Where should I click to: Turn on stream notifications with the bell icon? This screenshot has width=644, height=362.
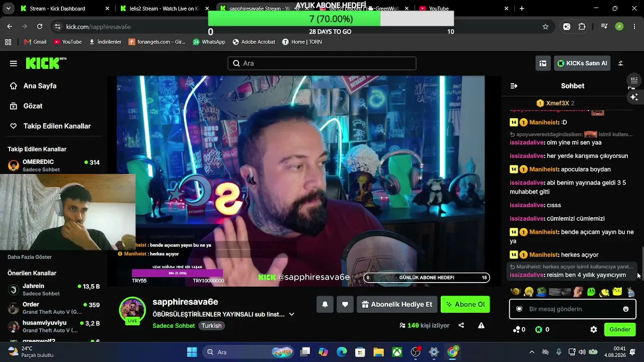(325, 304)
